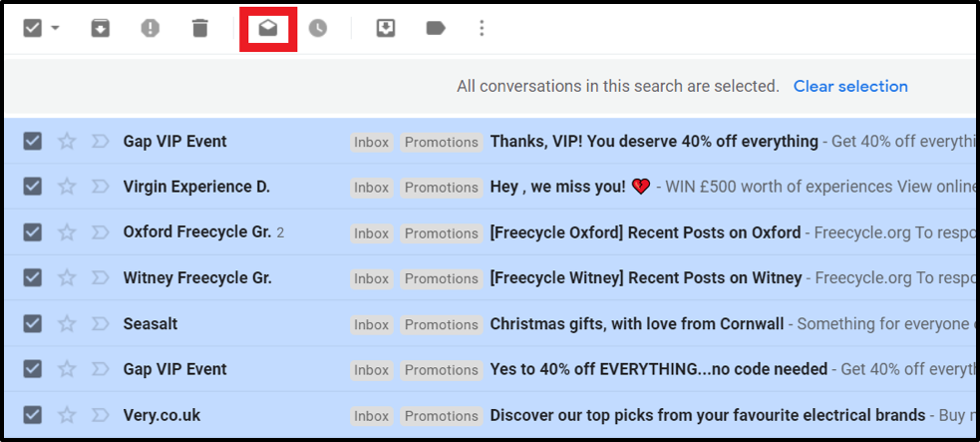Open the More options three-dot menu
980x442 pixels.
[x=482, y=28]
